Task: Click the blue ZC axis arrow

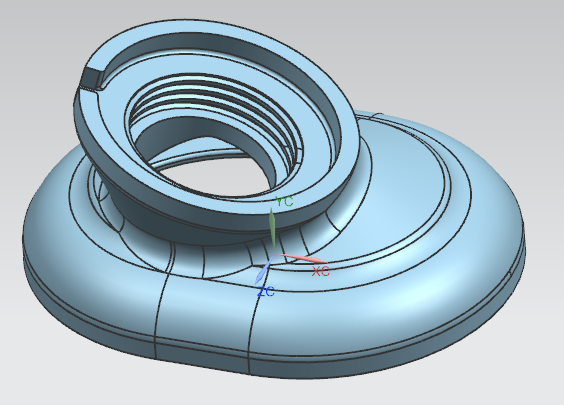Action: click(x=264, y=270)
